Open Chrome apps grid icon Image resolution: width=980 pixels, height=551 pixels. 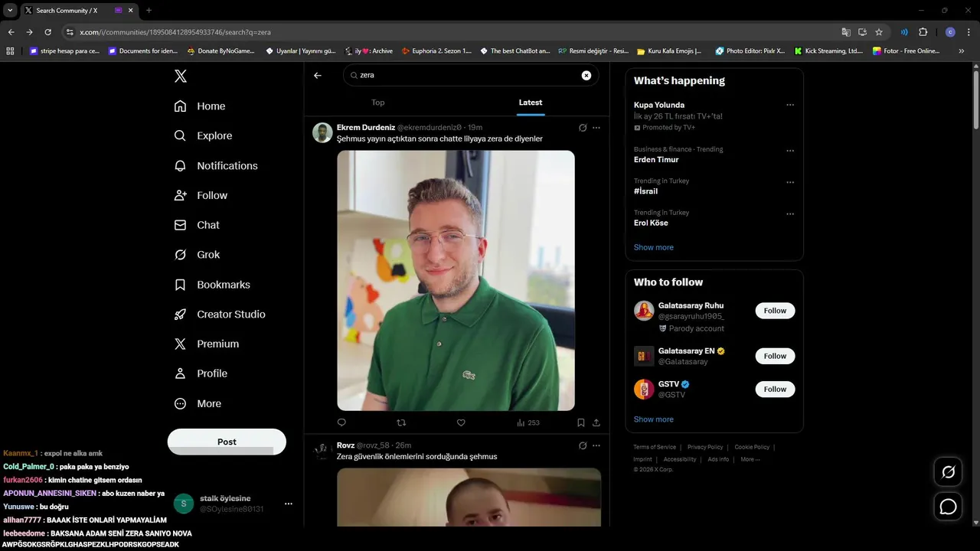click(x=10, y=51)
